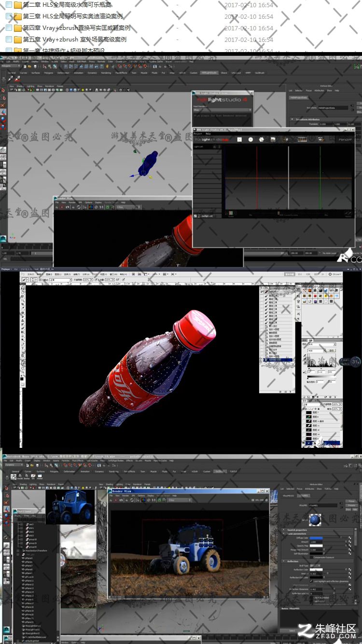Click the picture light icon in HDR Light Studio toolbar
362x644 pixels.
[273, 139]
